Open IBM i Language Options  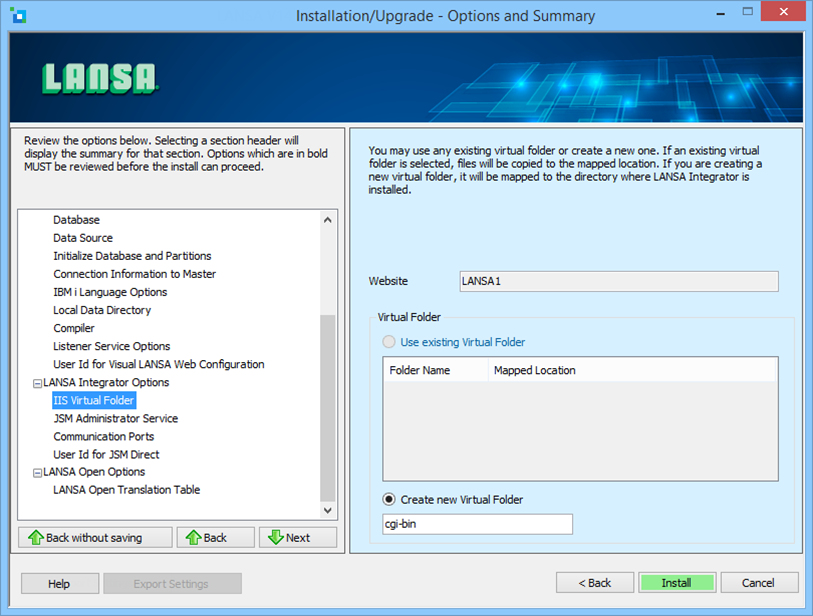click(x=110, y=292)
